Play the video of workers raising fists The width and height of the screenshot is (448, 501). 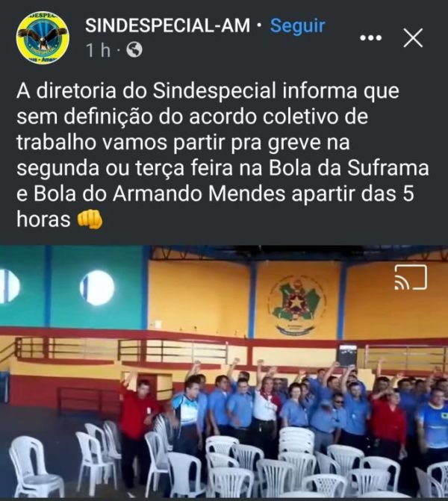coord(224,371)
